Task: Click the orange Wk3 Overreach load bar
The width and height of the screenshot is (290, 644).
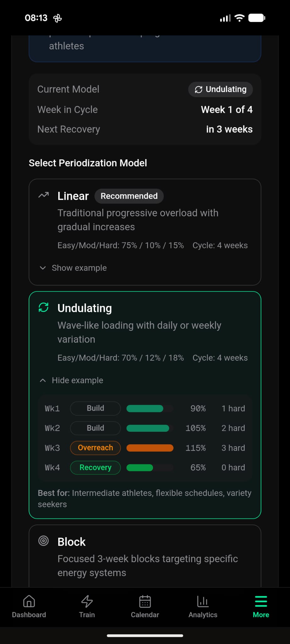Action: 150,448
